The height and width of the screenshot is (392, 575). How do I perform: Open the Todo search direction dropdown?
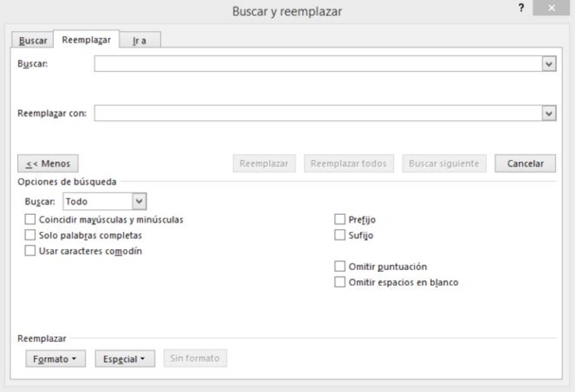[139, 201]
